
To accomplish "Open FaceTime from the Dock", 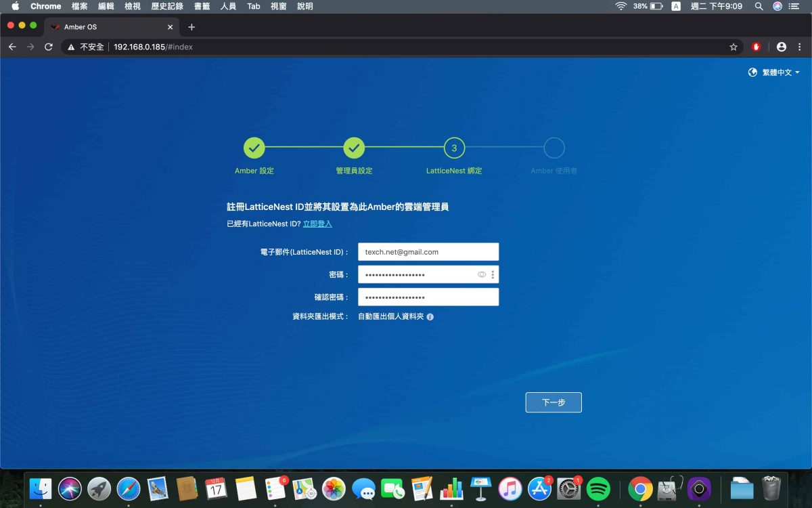I will click(392, 488).
